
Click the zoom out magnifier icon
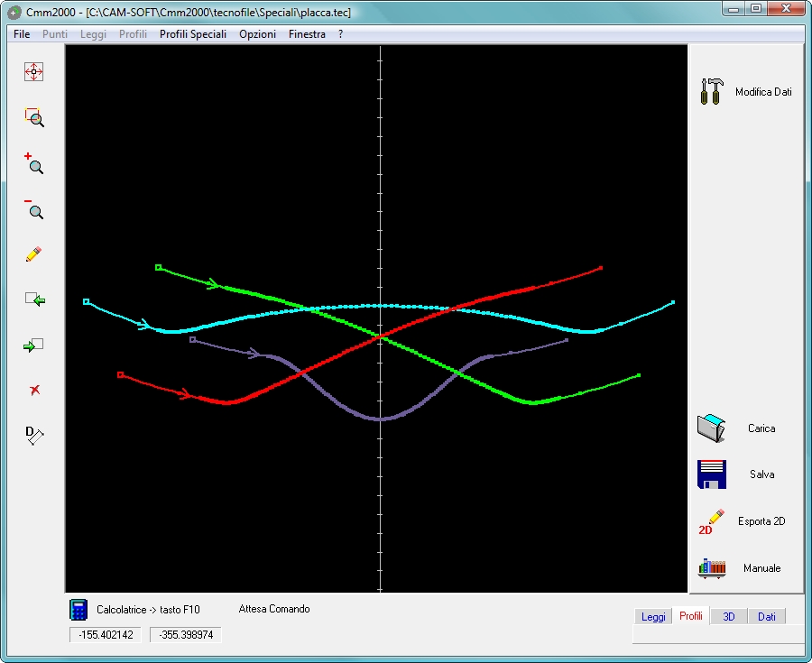point(34,208)
